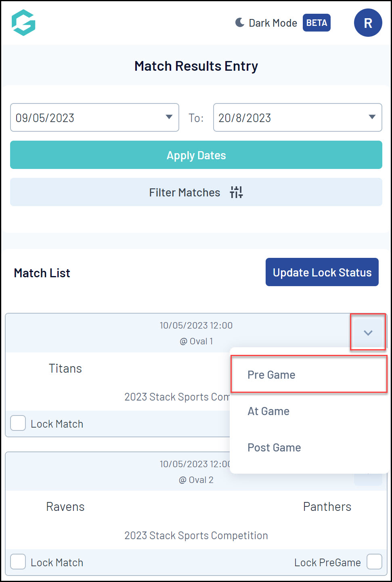The image size is (392, 582).
Task: Tick Lock Match for Titans match
Action: pyautogui.click(x=18, y=423)
